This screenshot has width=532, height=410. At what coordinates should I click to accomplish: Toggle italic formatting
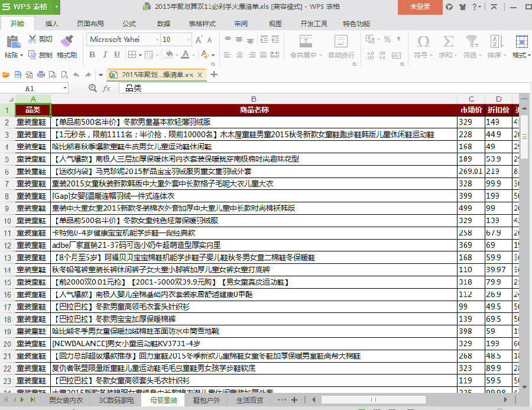click(104, 54)
